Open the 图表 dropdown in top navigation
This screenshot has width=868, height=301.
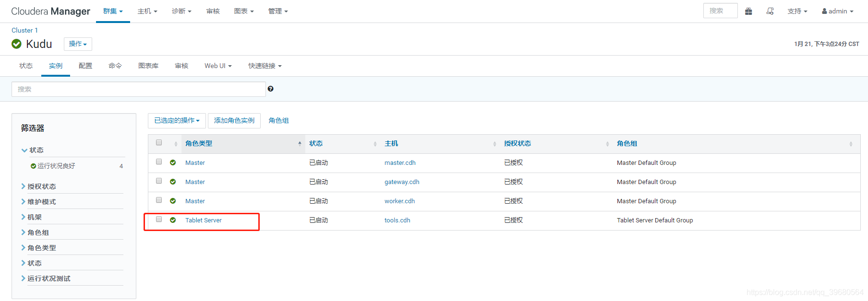244,11
